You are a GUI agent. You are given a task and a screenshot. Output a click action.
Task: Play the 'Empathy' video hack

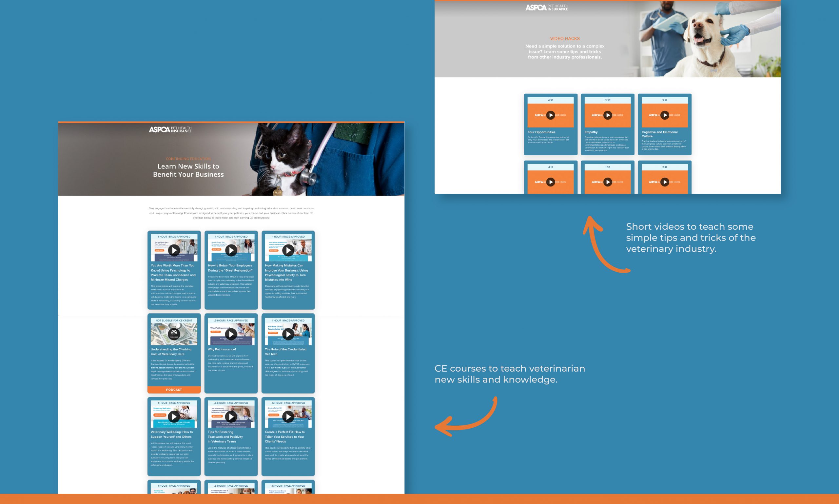point(608,115)
